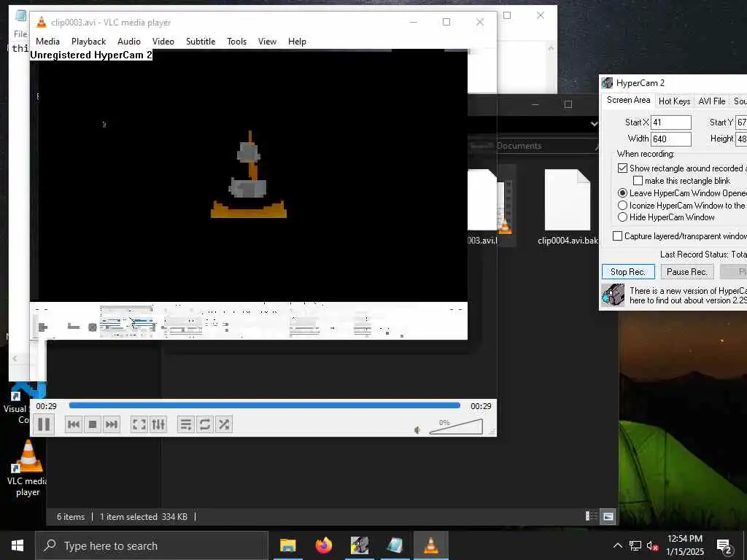The image size is (747, 560).
Task: Show hidden system tray icons
Action: click(x=617, y=545)
